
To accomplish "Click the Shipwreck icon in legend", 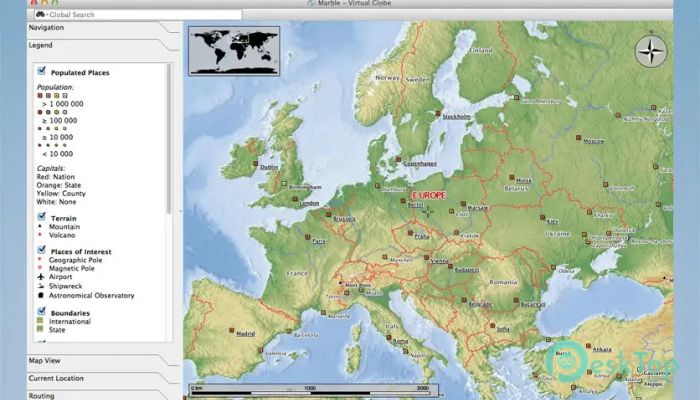I will click(x=41, y=286).
